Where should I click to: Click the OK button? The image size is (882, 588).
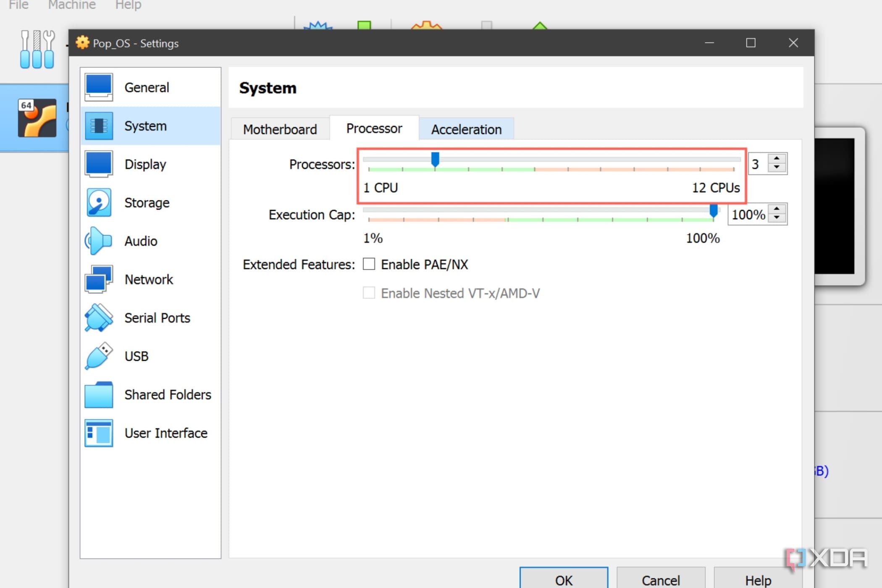click(564, 580)
